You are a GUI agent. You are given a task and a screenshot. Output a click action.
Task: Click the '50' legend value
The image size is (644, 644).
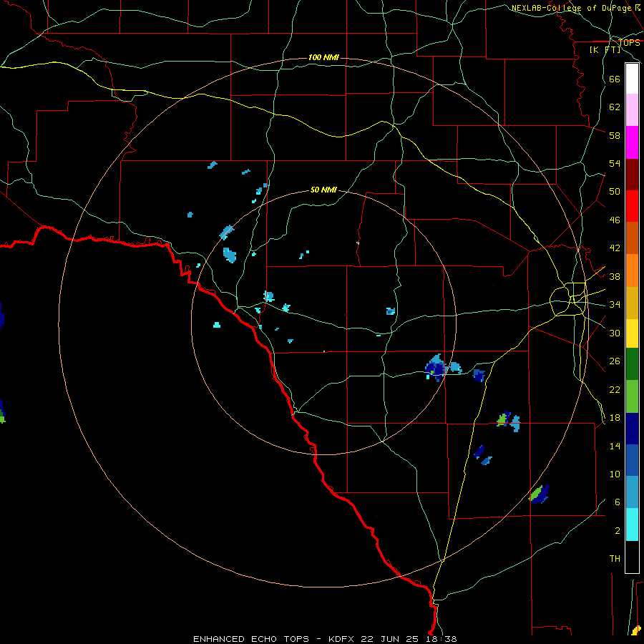click(615, 192)
